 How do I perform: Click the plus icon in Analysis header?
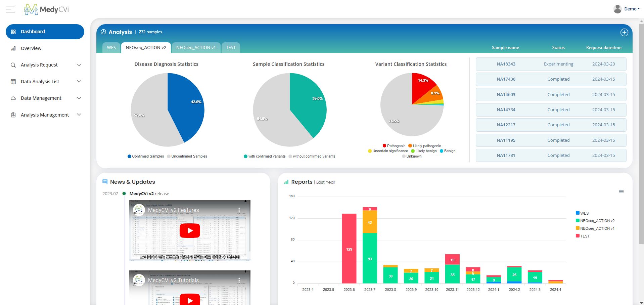[x=624, y=32]
